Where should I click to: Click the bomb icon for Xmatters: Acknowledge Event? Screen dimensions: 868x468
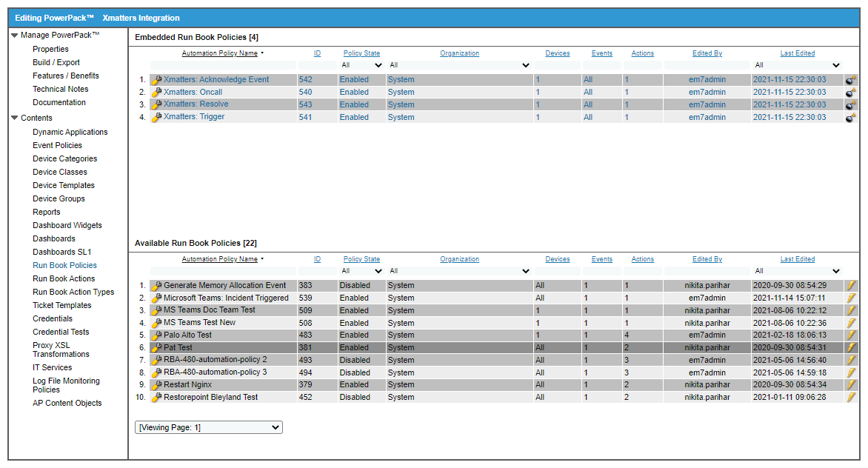coord(851,80)
